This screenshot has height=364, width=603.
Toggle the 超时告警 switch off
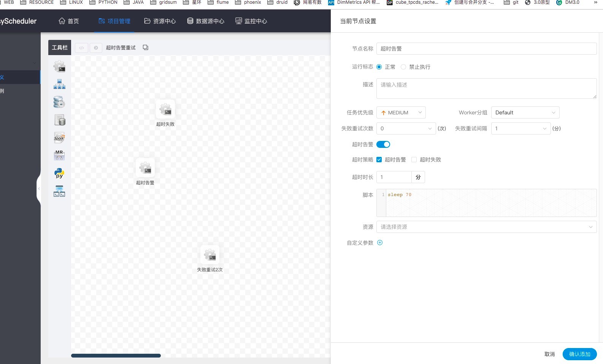pyautogui.click(x=383, y=144)
